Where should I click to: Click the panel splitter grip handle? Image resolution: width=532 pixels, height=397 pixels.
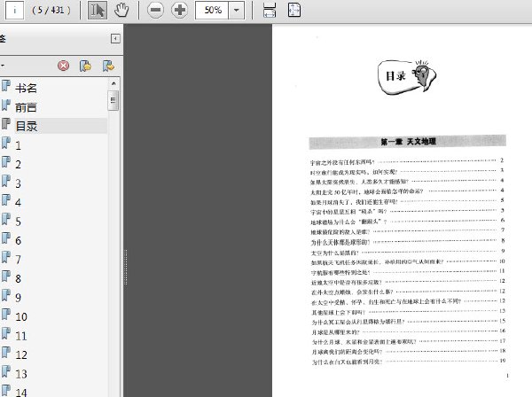(126, 267)
